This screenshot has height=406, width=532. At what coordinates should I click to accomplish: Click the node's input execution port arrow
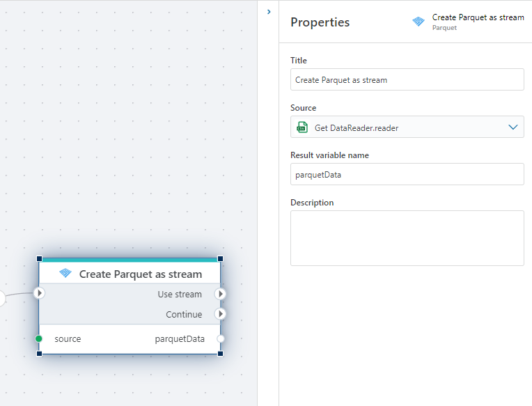(39, 293)
